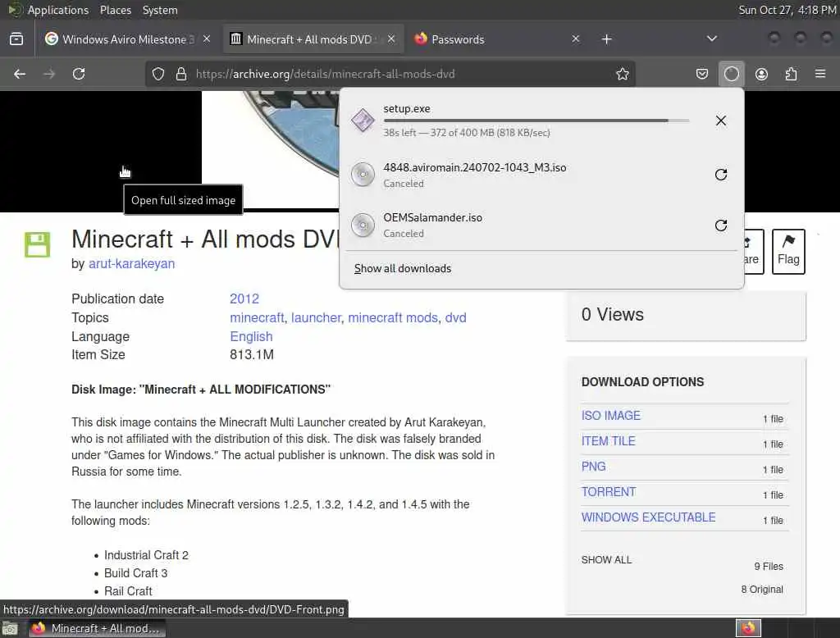Reload the current page
This screenshot has height=638, width=840.
[79, 74]
